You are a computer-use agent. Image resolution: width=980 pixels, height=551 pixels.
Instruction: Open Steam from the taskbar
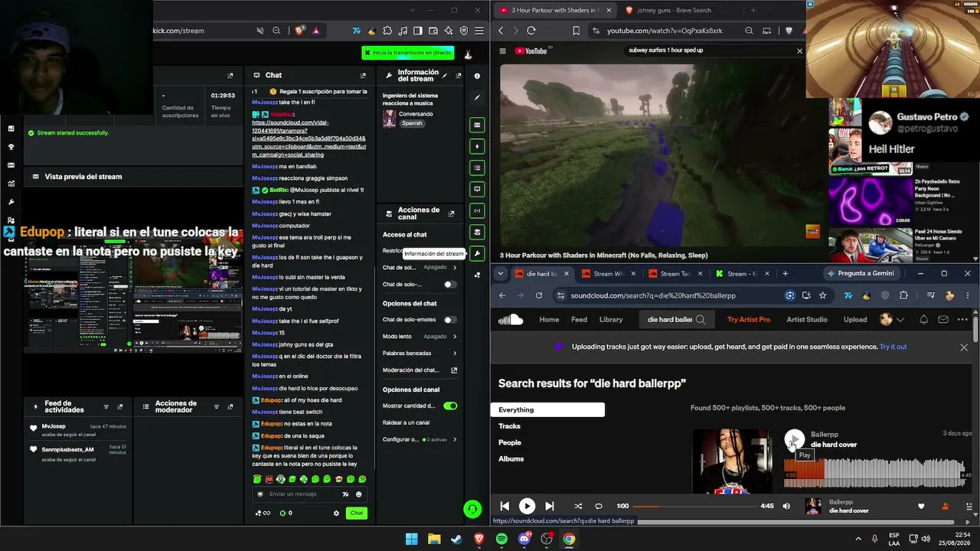[456, 539]
